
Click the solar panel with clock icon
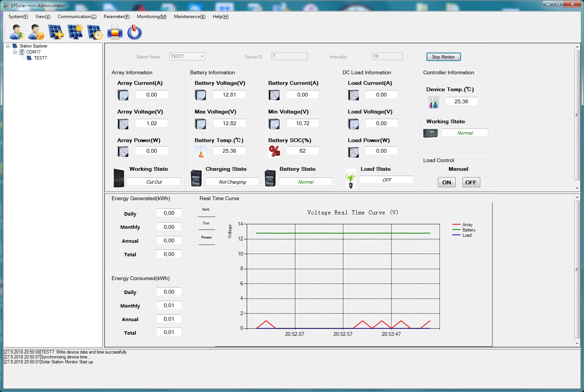point(95,32)
